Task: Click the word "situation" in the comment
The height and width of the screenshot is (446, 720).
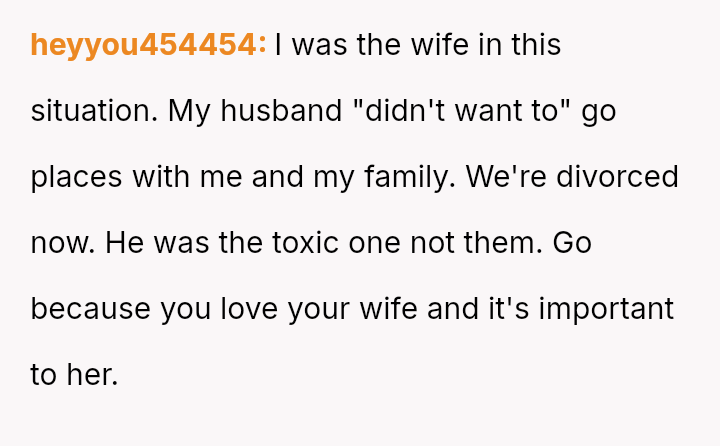Action: click(91, 111)
